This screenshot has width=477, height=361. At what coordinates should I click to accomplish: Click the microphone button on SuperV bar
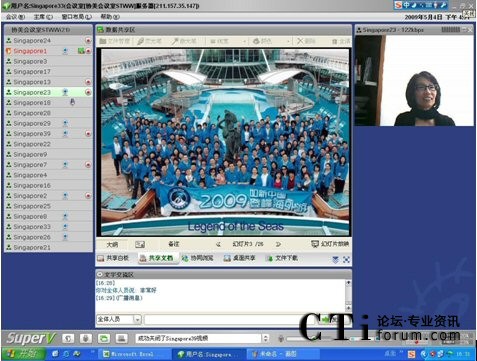tap(86, 339)
